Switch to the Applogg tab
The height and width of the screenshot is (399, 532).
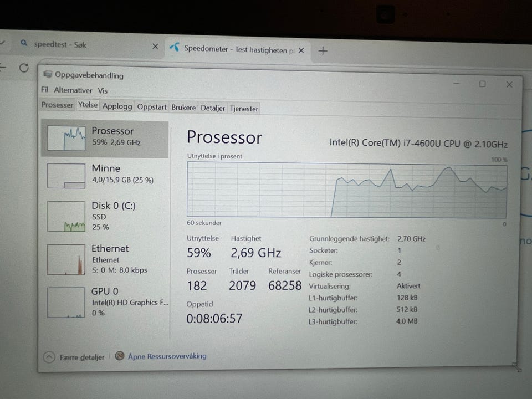tap(117, 106)
